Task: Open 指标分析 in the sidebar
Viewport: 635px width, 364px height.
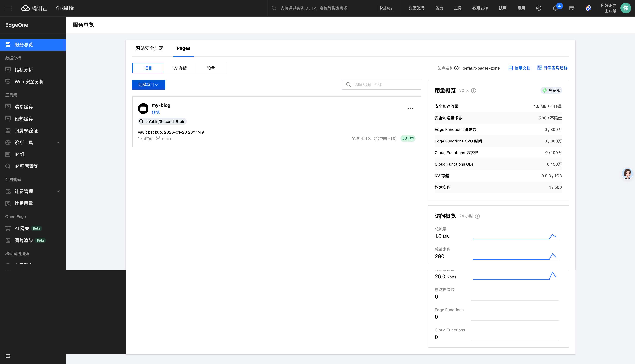Action: (x=24, y=70)
